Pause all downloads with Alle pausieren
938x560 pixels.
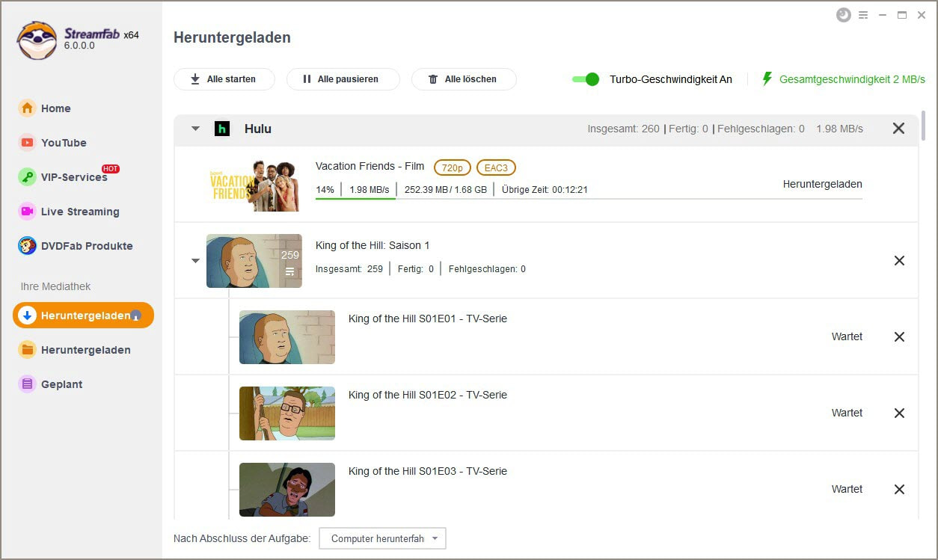point(343,79)
